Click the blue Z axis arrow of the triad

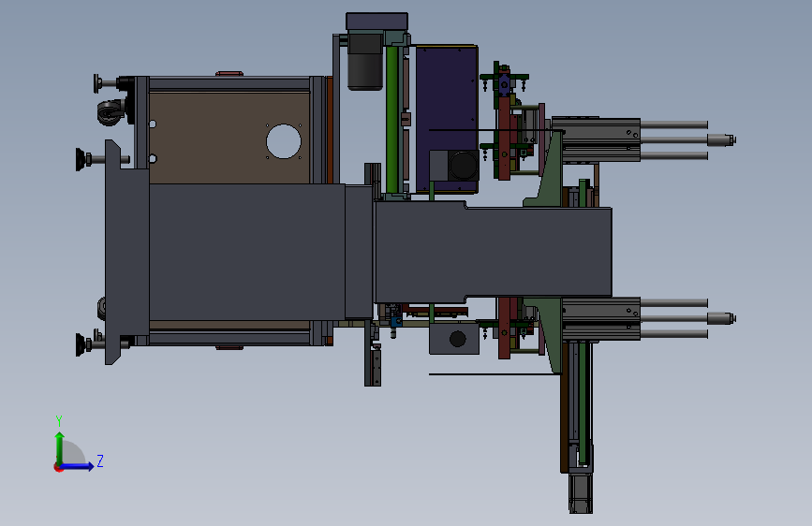pos(78,466)
